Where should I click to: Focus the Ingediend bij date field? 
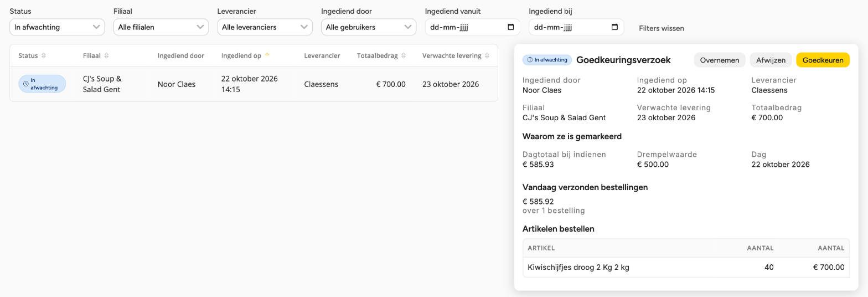[x=576, y=27]
